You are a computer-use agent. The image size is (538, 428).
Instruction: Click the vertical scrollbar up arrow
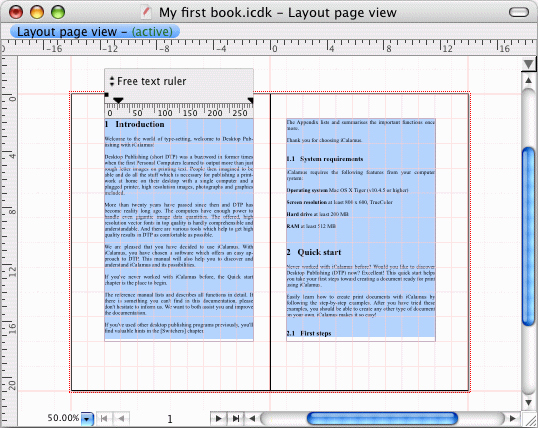coord(528,81)
